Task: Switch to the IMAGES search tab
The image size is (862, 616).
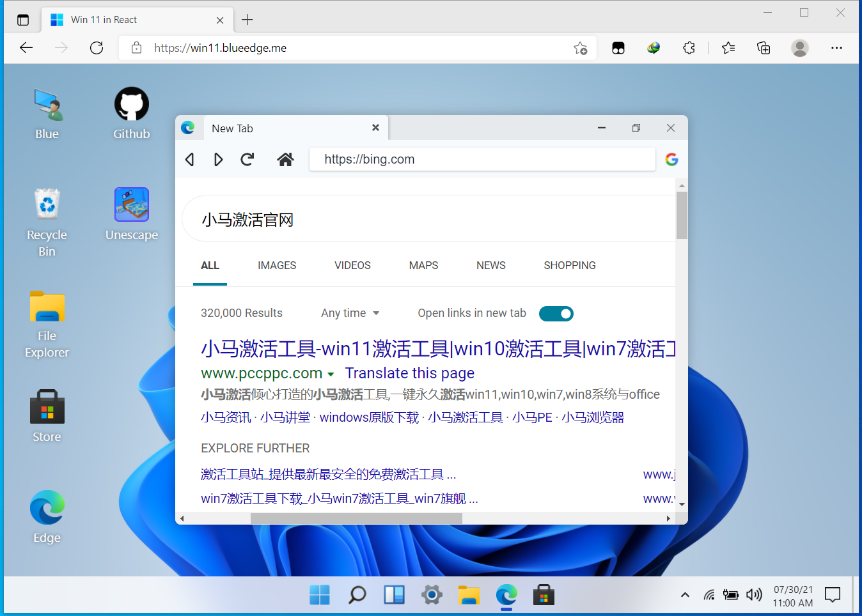Action: 277,265
